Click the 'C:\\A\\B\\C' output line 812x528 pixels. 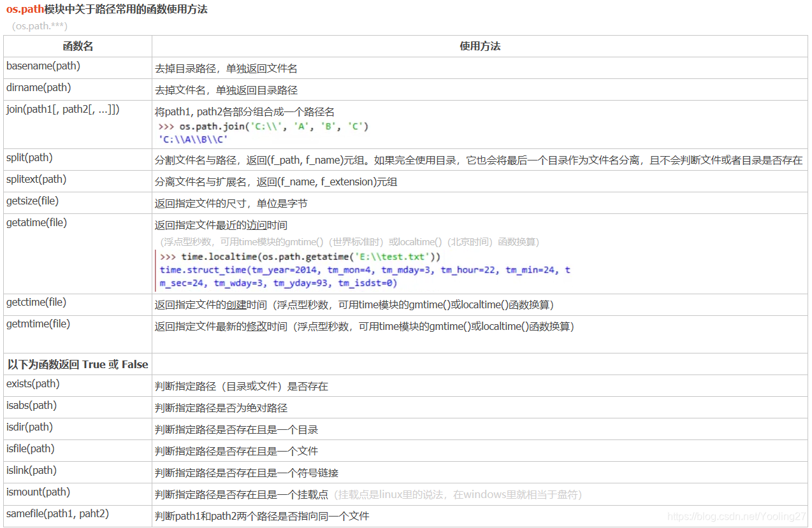coord(193,139)
